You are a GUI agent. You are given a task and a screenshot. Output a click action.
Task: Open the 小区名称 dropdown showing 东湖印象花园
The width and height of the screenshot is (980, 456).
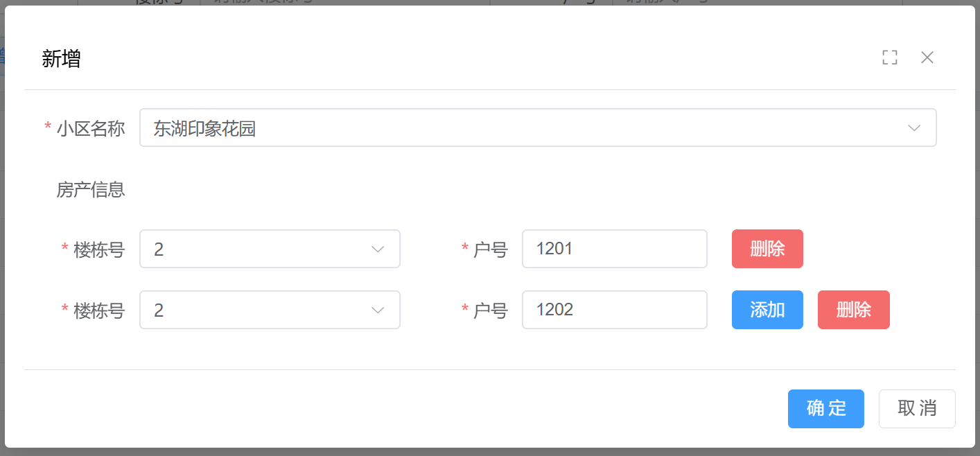[527, 128]
